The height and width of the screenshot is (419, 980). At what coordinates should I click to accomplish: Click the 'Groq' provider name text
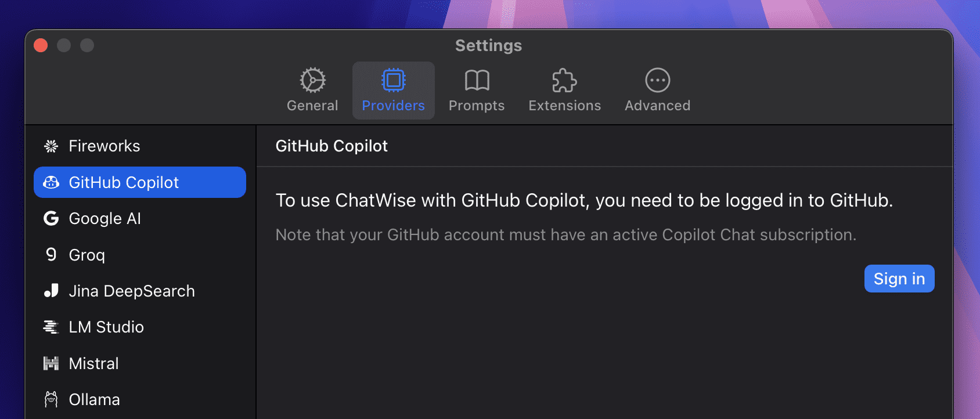coord(87,255)
